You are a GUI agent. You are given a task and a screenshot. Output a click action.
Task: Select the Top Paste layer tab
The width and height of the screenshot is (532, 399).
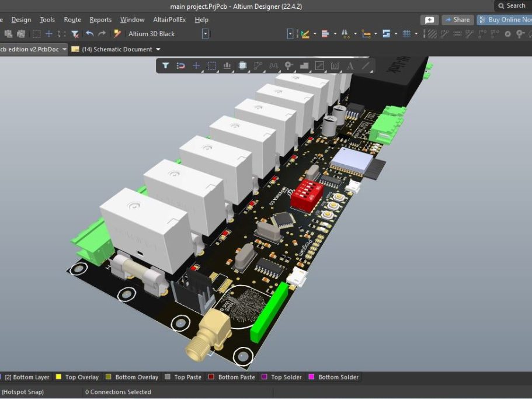coord(183,377)
